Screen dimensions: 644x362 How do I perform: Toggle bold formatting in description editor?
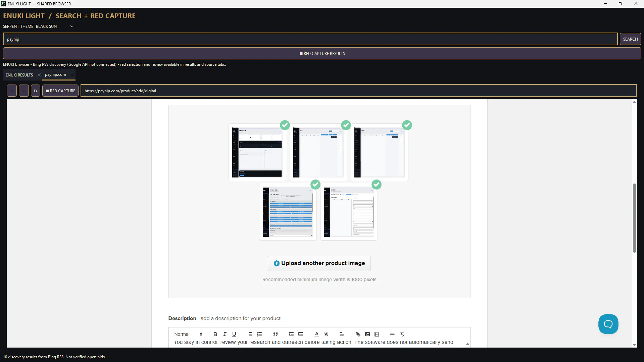215,334
